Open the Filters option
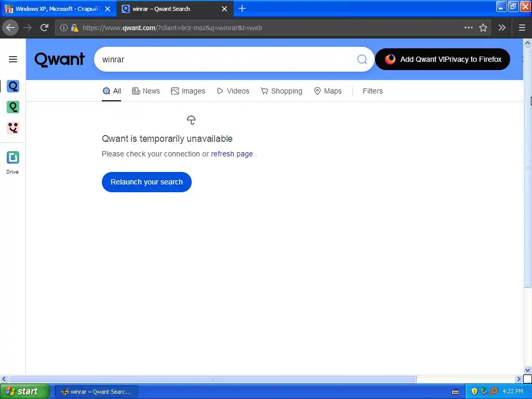Screen dimensions: 532x399 (373, 91)
